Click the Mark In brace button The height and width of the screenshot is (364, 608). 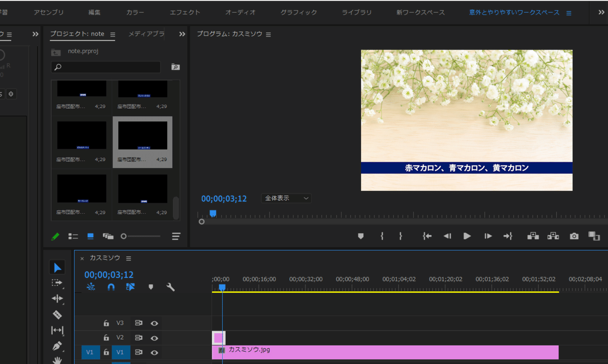(382, 236)
